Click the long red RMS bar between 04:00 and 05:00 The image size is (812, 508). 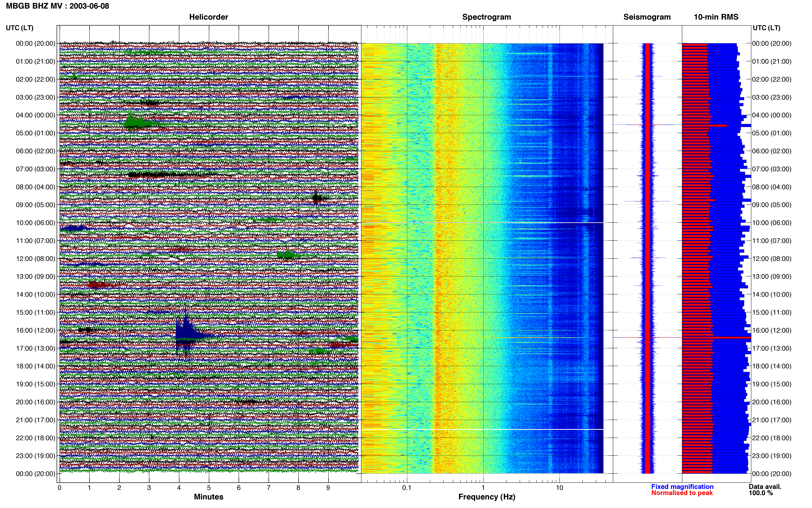point(704,125)
